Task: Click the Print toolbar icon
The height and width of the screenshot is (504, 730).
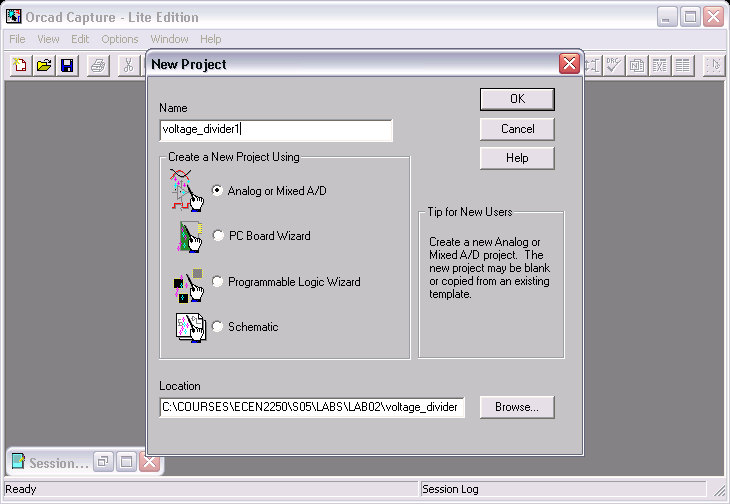Action: point(98,66)
